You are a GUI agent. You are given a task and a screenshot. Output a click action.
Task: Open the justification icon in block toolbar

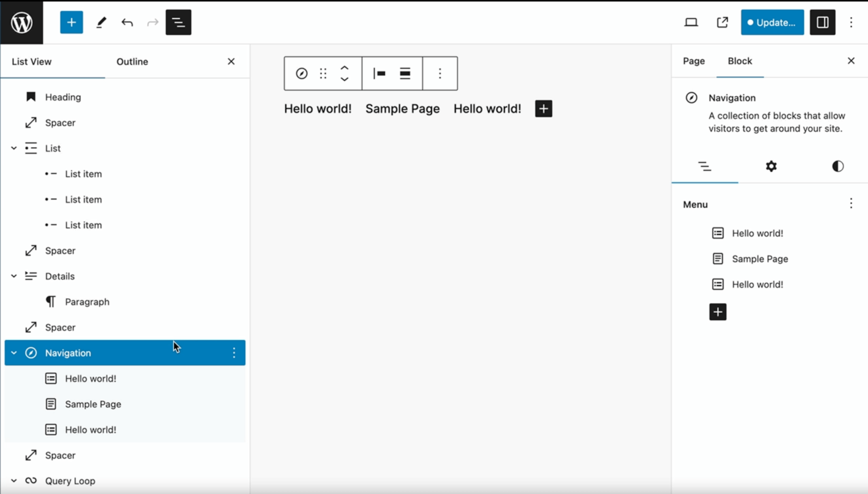tap(379, 73)
